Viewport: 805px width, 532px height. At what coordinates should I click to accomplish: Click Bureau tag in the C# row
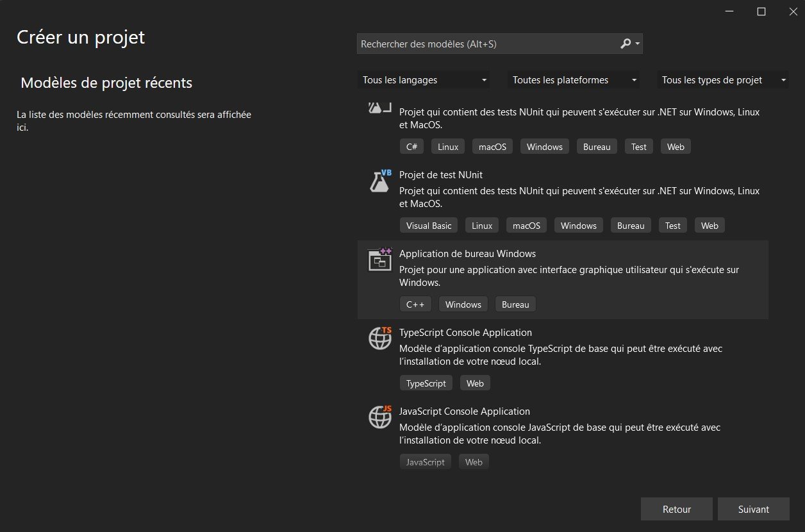597,147
